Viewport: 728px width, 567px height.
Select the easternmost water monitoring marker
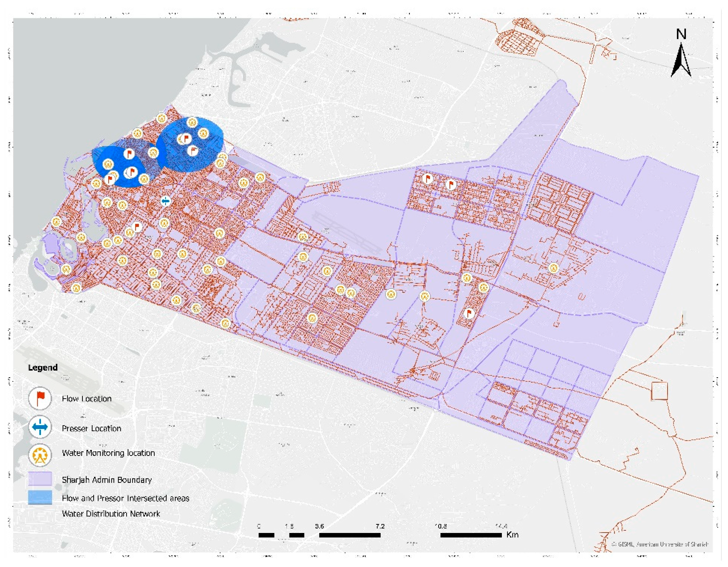pos(553,268)
